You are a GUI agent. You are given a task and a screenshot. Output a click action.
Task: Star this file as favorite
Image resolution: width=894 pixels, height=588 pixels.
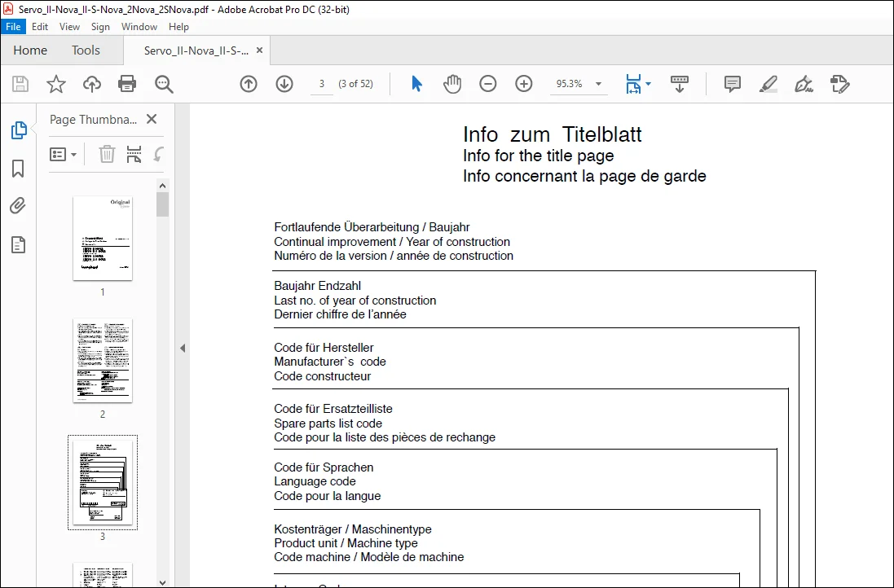56,84
